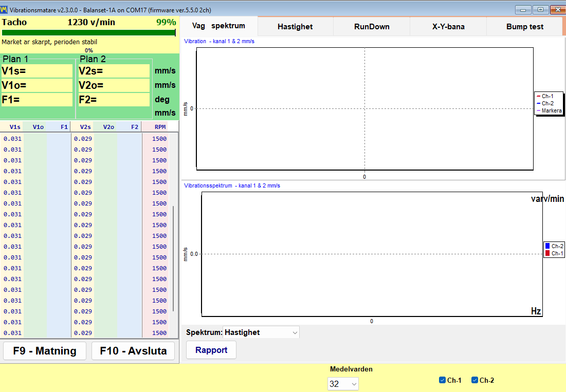Click the Medelvarden label
This screenshot has height=392, width=566.
click(x=351, y=369)
